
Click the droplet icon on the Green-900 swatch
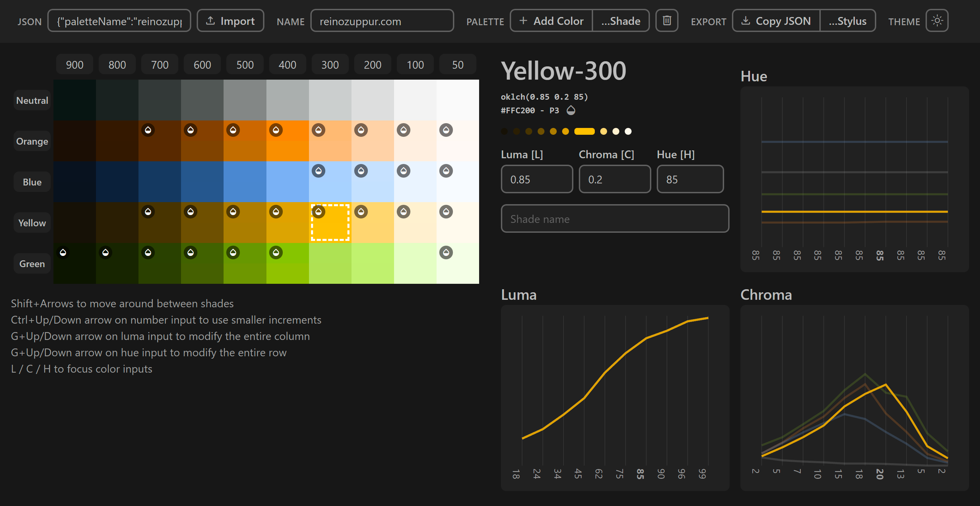[63, 252]
